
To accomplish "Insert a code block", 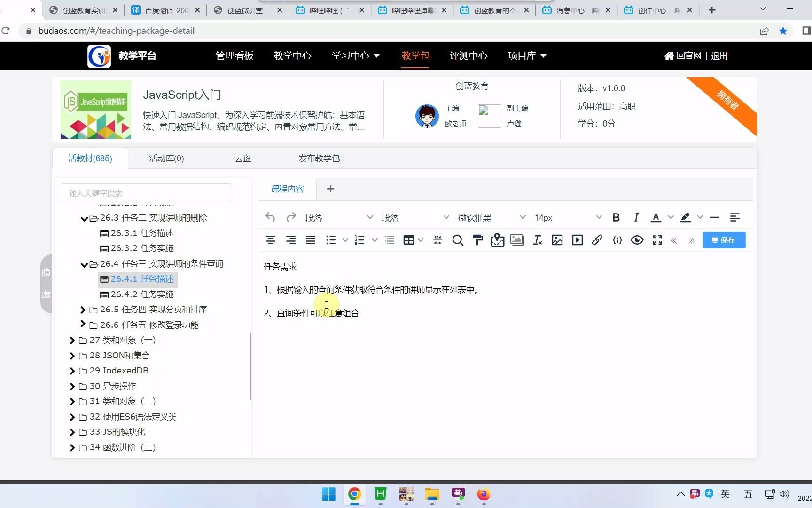I will [617, 240].
